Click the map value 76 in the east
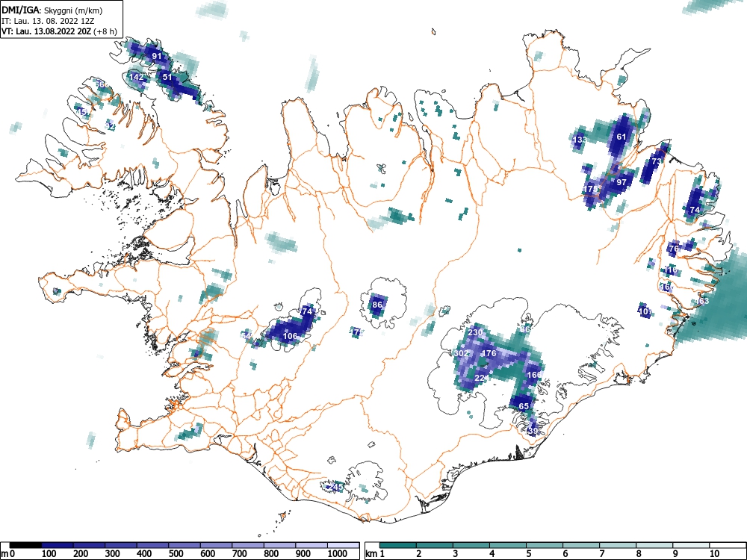 click(x=674, y=249)
